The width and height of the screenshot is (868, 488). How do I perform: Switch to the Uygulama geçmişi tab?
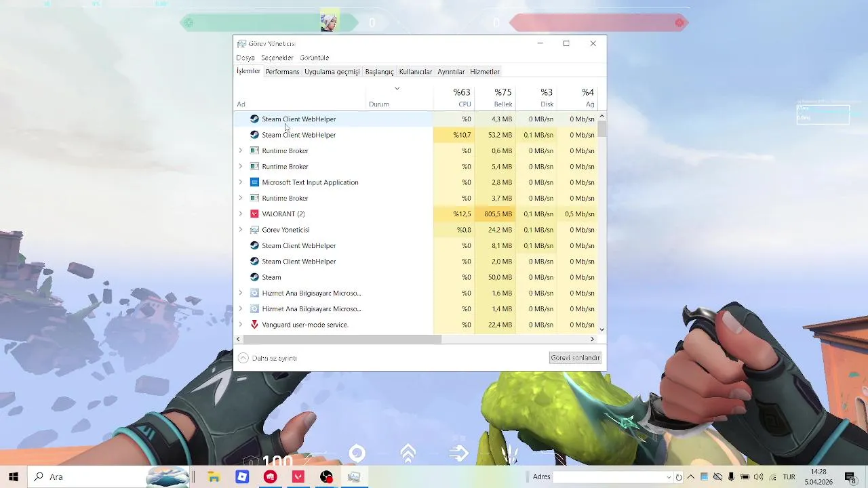tap(332, 71)
